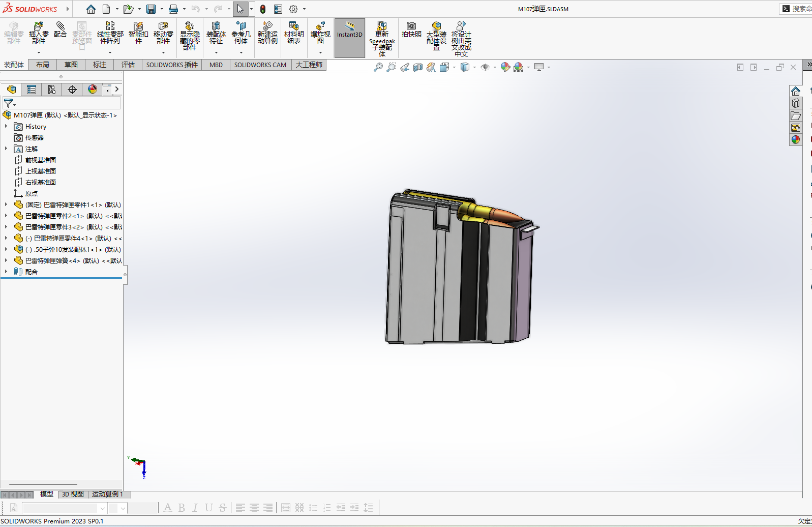Open 运动算例 1 bottom tab

point(107,494)
